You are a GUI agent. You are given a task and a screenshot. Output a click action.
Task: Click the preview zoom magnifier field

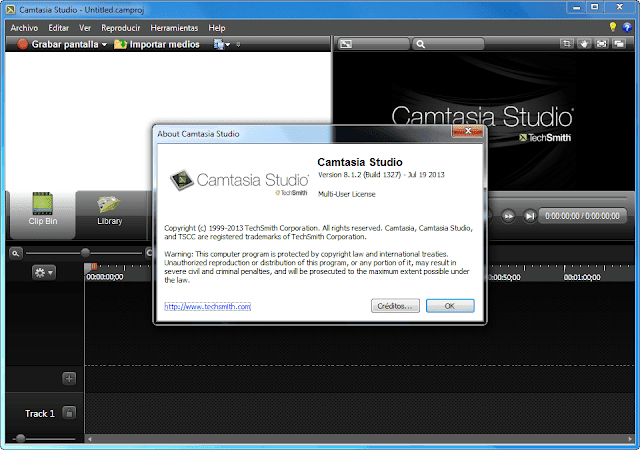coord(448,44)
